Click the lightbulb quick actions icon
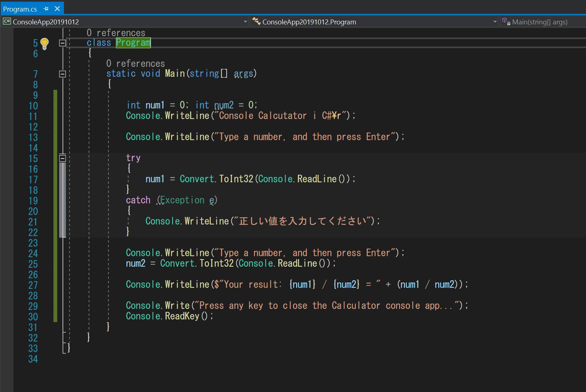Image resolution: width=586 pixels, height=392 pixels. pyautogui.click(x=44, y=44)
